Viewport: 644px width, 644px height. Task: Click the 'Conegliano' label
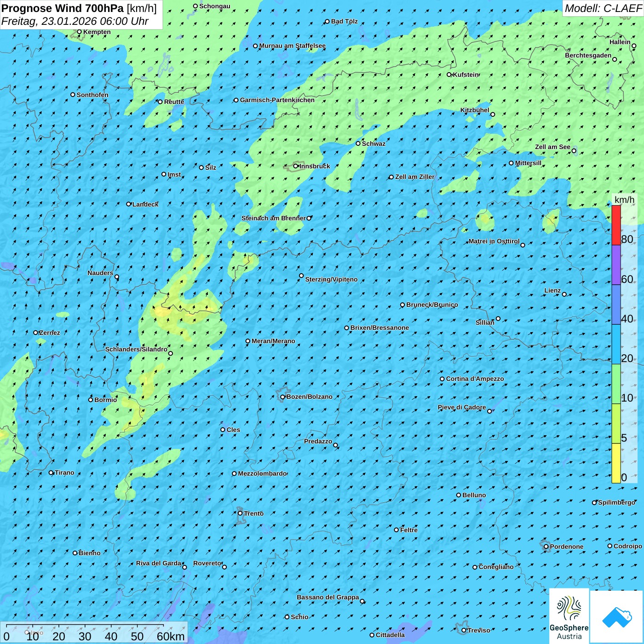(496, 567)
